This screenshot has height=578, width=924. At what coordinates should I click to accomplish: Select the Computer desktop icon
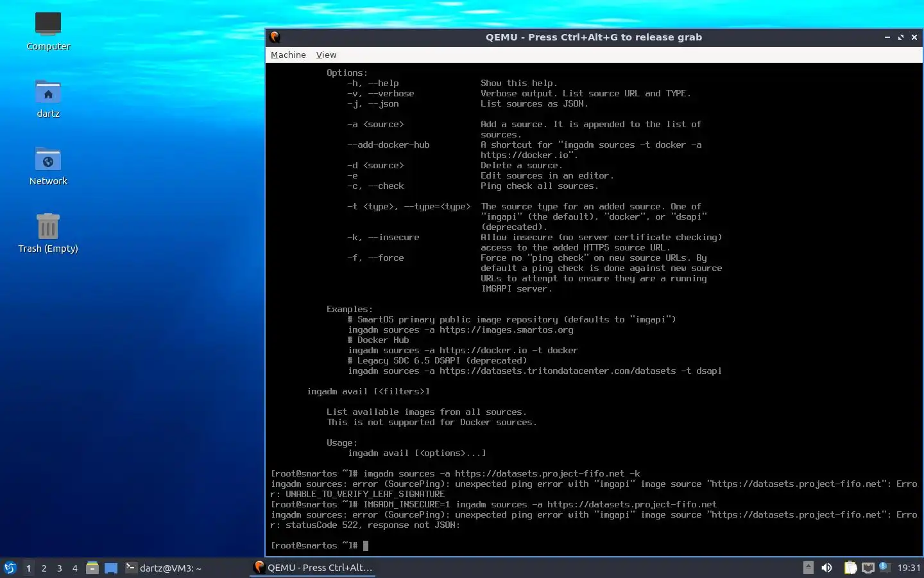tap(48, 31)
